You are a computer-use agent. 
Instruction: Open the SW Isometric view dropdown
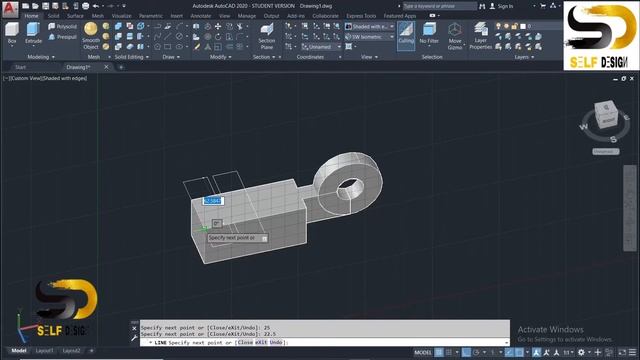(370, 37)
